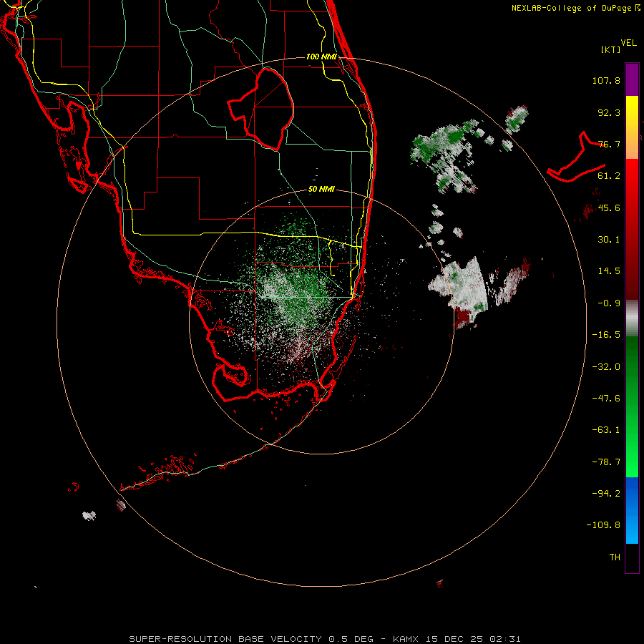644x644 pixels.
Task: Click the -78.7 velocity scale value
Action: (x=606, y=462)
